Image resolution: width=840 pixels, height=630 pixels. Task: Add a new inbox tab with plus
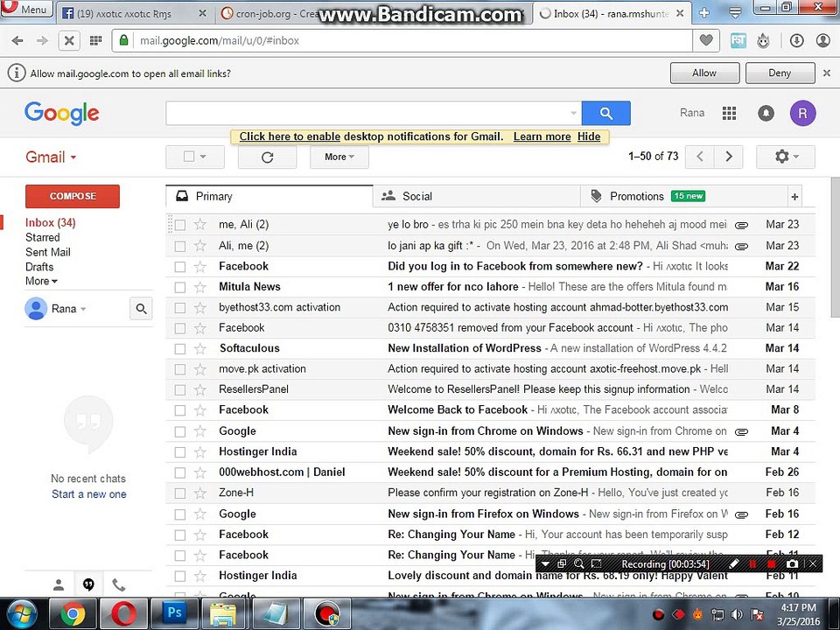[x=795, y=197]
